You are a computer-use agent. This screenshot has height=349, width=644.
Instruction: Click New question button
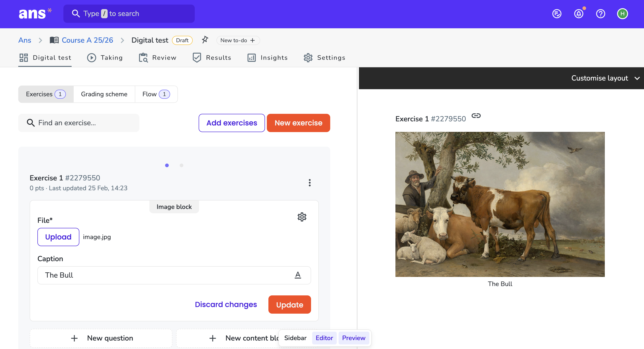[x=101, y=338]
